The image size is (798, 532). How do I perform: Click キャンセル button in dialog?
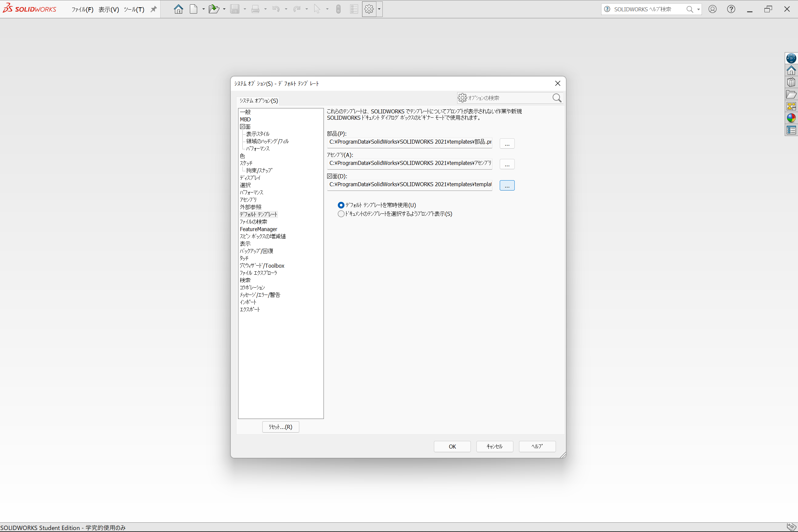495,447
